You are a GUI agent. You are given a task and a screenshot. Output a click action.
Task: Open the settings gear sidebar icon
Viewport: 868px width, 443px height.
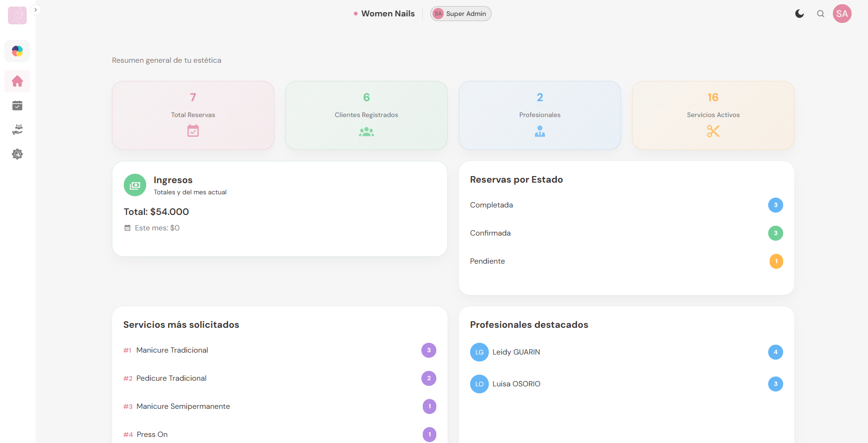[17, 154]
